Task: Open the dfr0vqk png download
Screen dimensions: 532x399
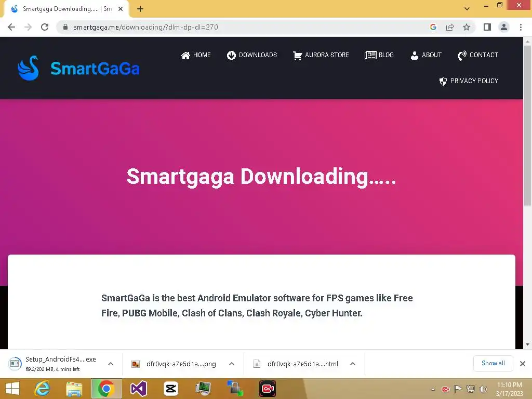Action: click(x=175, y=364)
